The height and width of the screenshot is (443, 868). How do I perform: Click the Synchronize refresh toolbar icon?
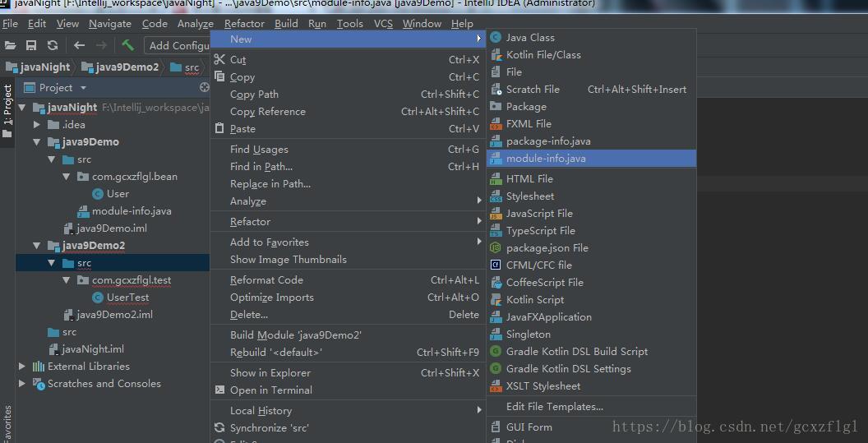[53, 45]
